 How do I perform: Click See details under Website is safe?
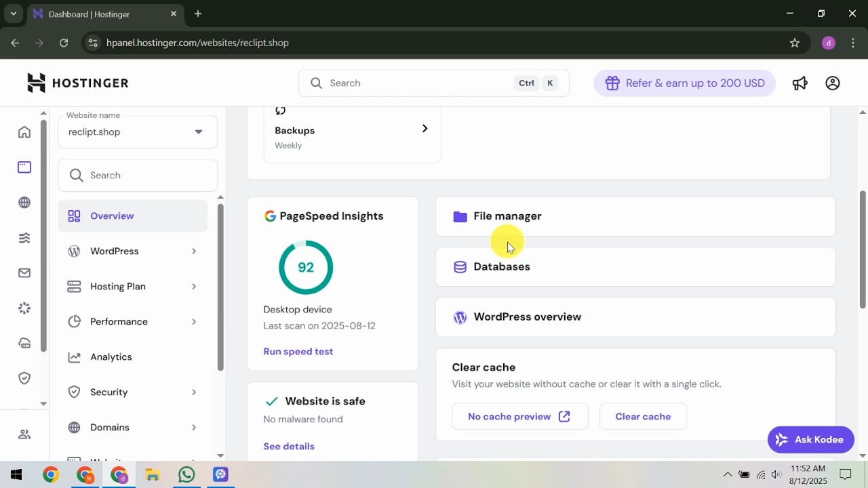coord(289,447)
